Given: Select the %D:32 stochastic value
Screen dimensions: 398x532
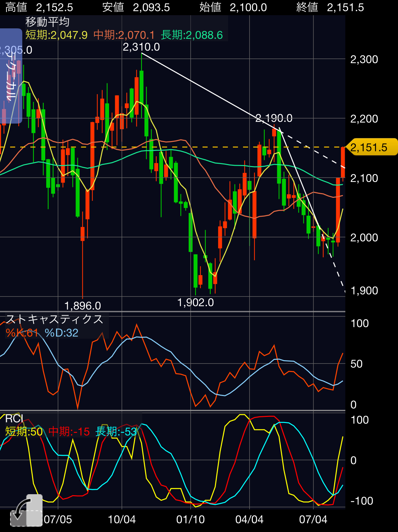Looking at the screenshot, I should (x=61, y=333).
